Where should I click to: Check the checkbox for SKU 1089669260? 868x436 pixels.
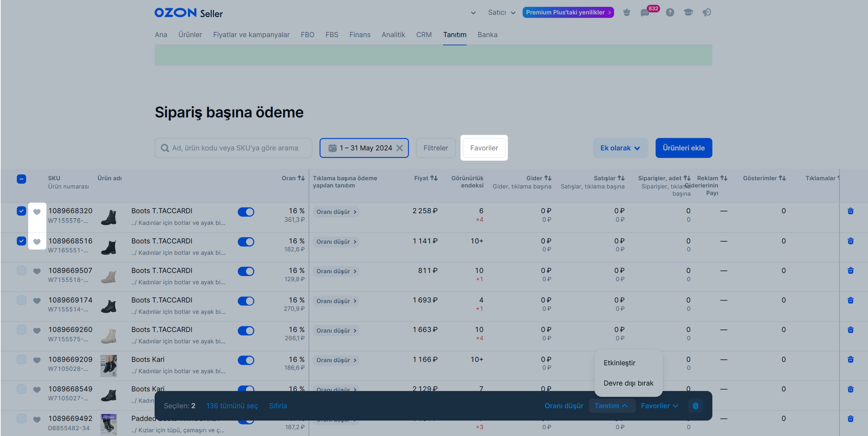click(21, 330)
